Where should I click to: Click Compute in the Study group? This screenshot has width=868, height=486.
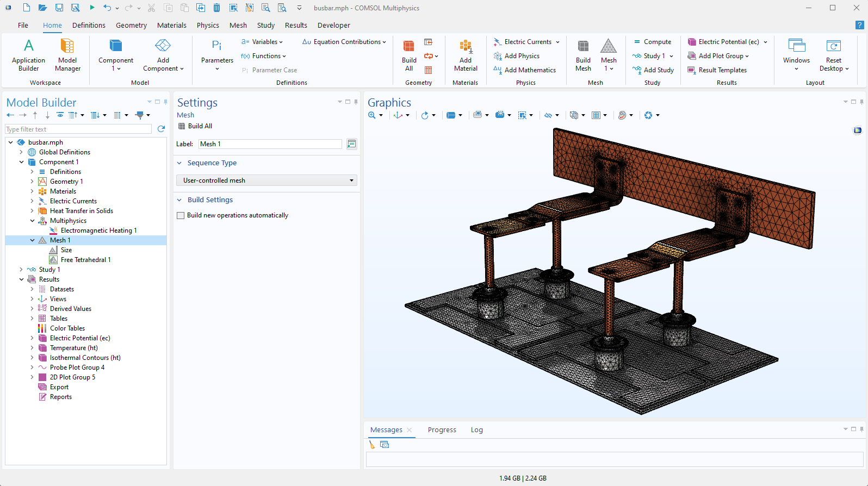tap(652, 42)
